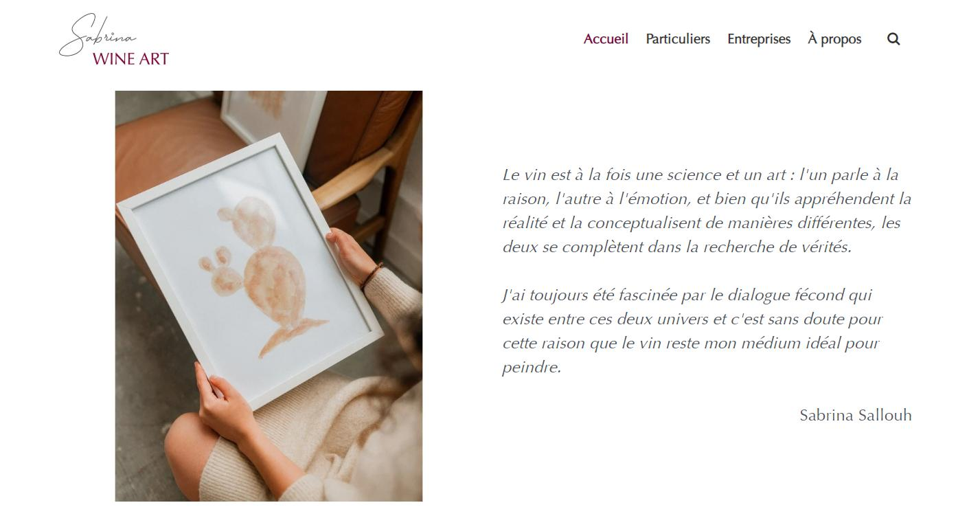Viewport: 980px width, 527px height.
Task: Open the Particuliers menu item
Action: 678,39
